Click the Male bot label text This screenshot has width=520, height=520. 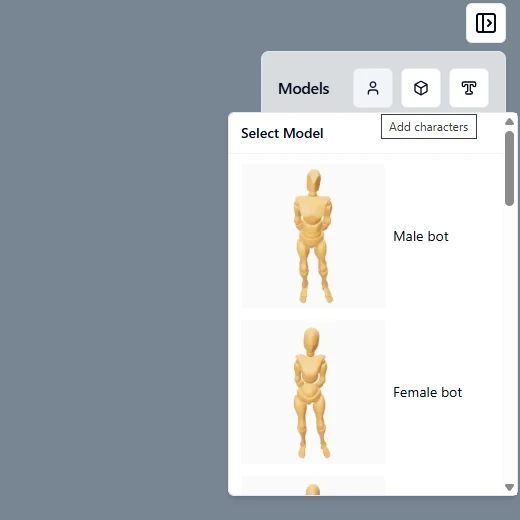[421, 236]
